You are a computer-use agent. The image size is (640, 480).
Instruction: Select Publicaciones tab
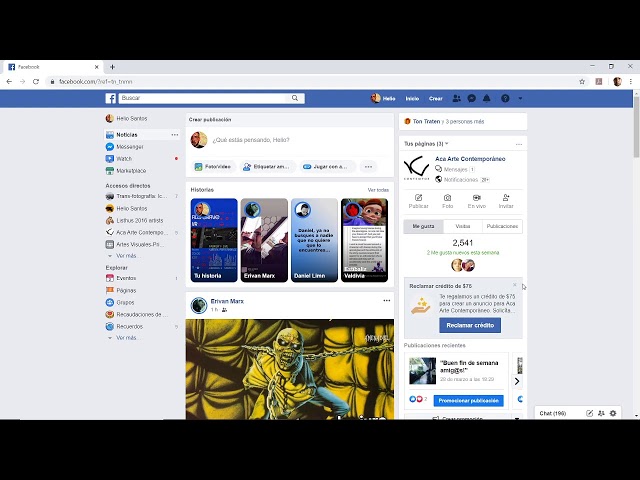502,226
